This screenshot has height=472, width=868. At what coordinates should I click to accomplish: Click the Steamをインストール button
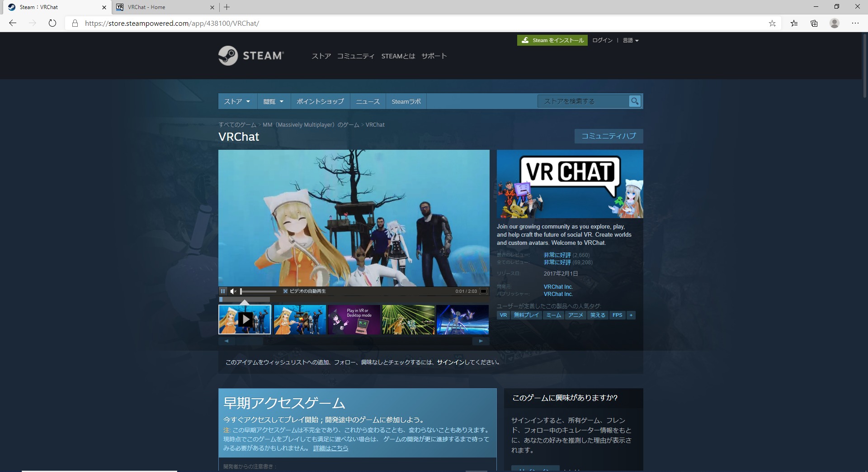coord(552,40)
